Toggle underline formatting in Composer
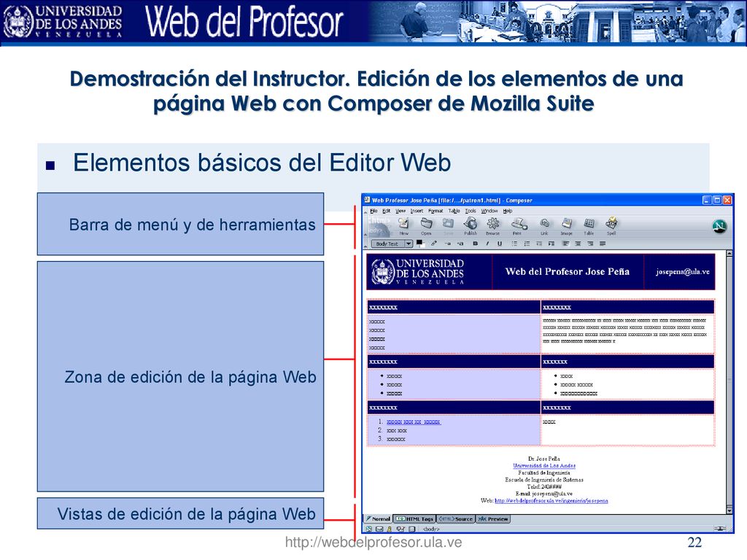 tap(499, 244)
